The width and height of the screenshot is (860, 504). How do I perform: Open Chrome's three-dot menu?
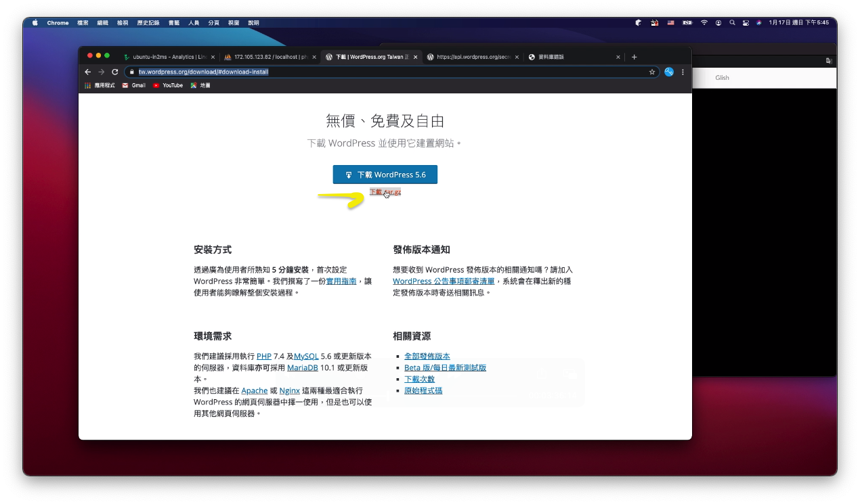[683, 72]
